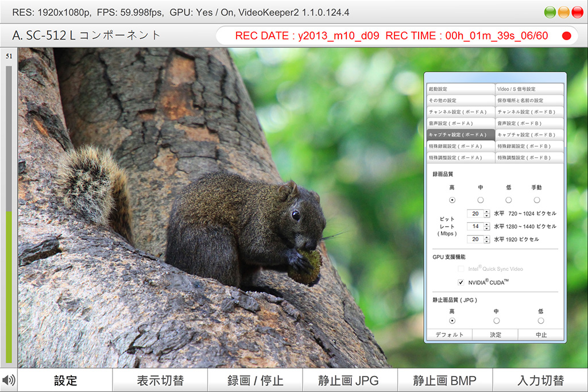Select 高 recording quality radio button
This screenshot has width=588, height=392.
(x=452, y=200)
